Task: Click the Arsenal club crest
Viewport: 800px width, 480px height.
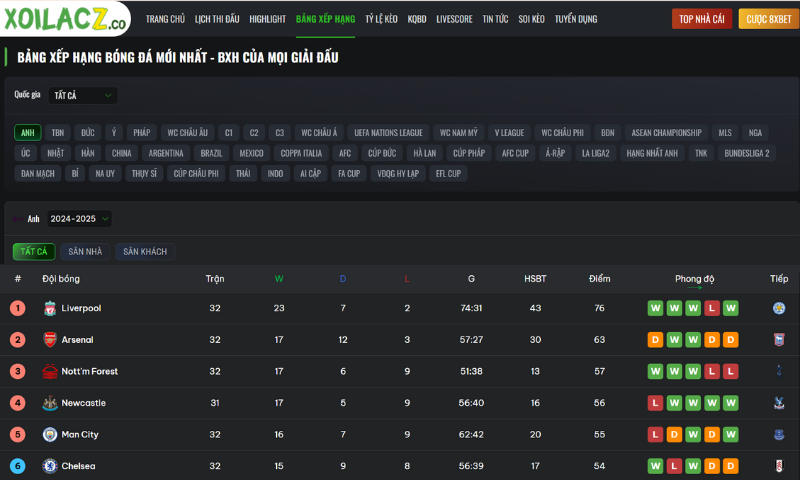Action: [49, 340]
